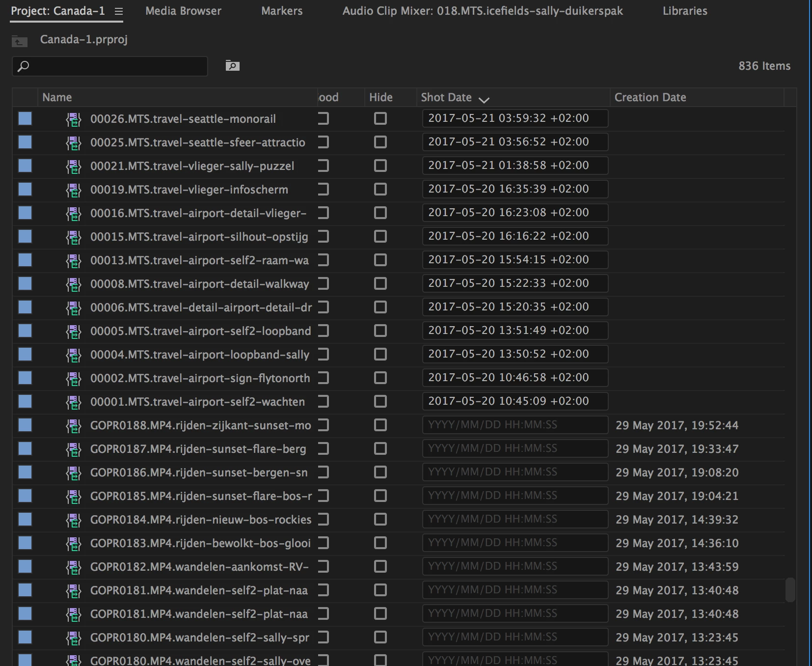Click the magnifier icon in search box
Screen dimensions: 812x666
tap(23, 66)
